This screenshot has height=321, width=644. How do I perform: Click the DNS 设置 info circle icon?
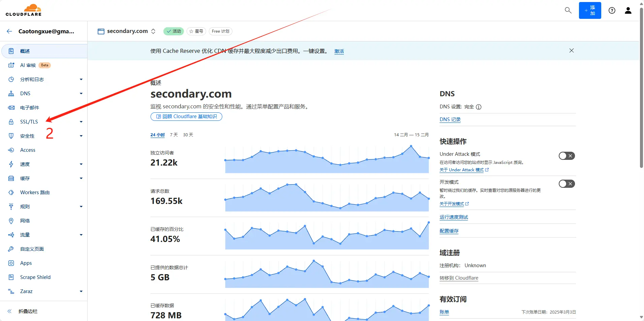click(x=479, y=107)
